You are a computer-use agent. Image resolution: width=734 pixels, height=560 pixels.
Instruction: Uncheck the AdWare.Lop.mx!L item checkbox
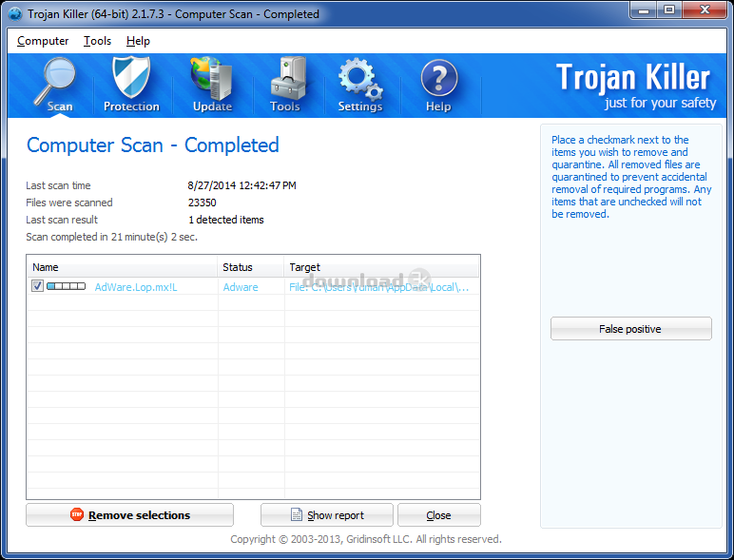[x=37, y=285]
